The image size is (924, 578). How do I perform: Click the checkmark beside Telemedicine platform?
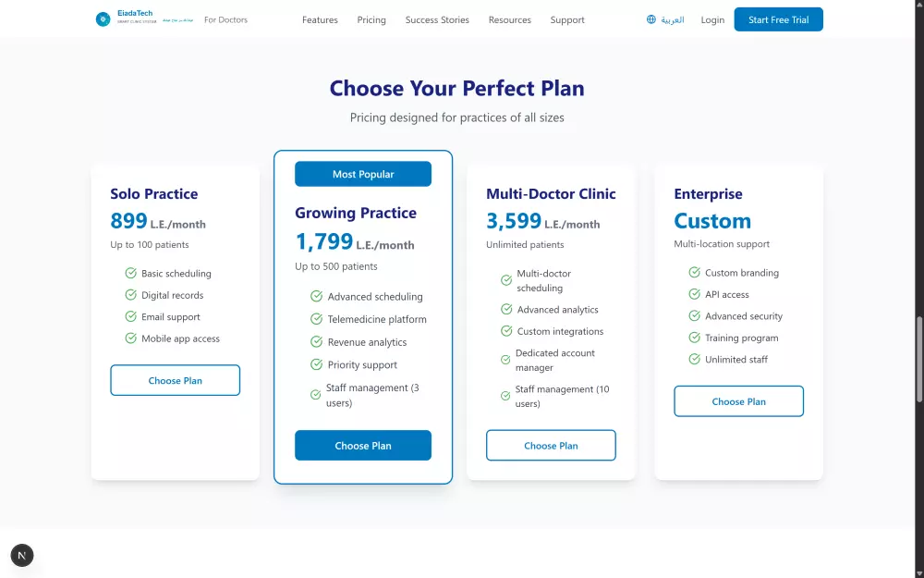point(318,319)
